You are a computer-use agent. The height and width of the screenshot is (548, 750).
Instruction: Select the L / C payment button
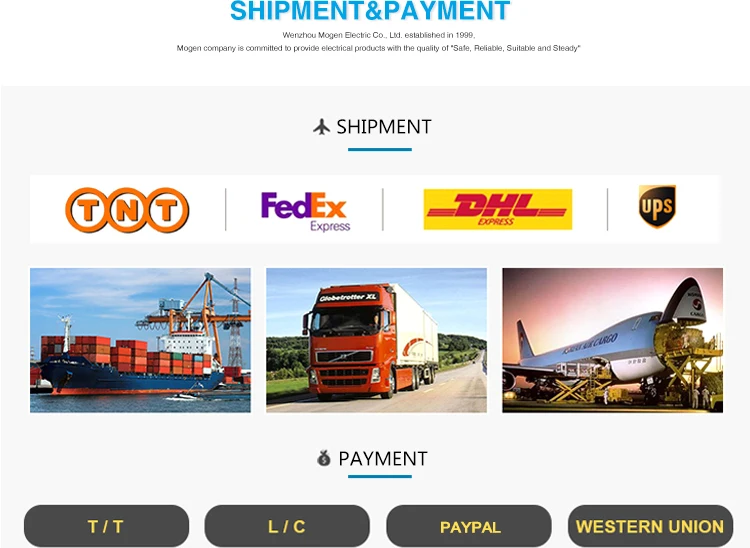[287, 526]
